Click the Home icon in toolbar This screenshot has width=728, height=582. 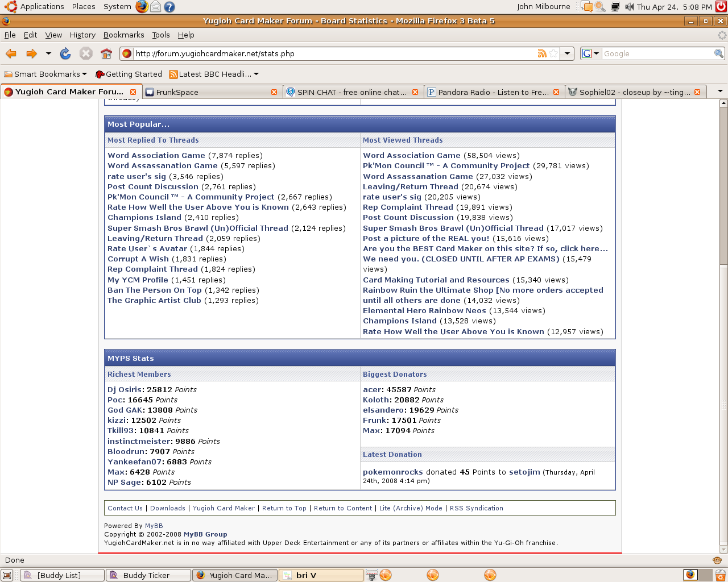106,53
